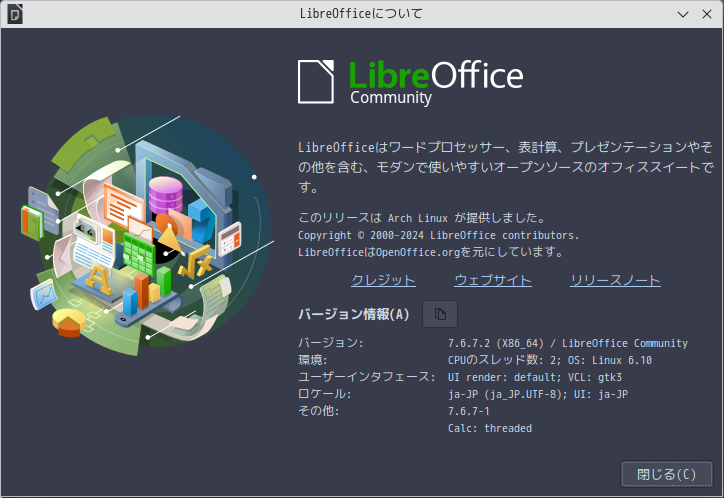Click 'このリリースは Arch Linux が提供しました' text
Viewport: 724px width, 498px height.
(x=422, y=218)
